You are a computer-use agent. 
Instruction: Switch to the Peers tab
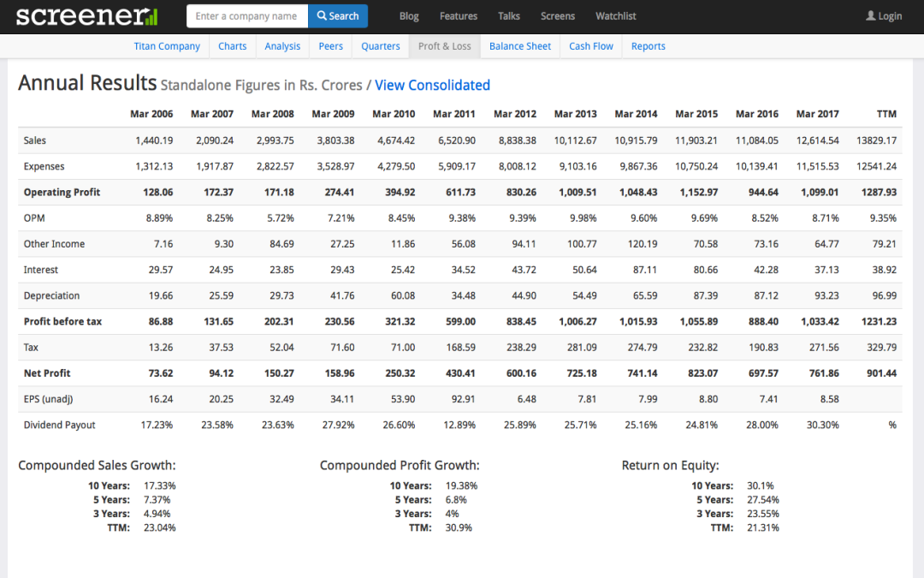tap(330, 46)
